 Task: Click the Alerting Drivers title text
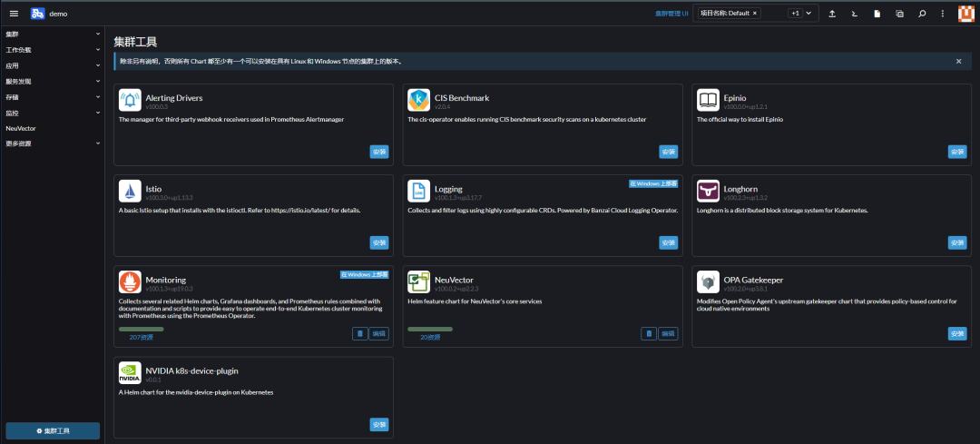pos(173,98)
